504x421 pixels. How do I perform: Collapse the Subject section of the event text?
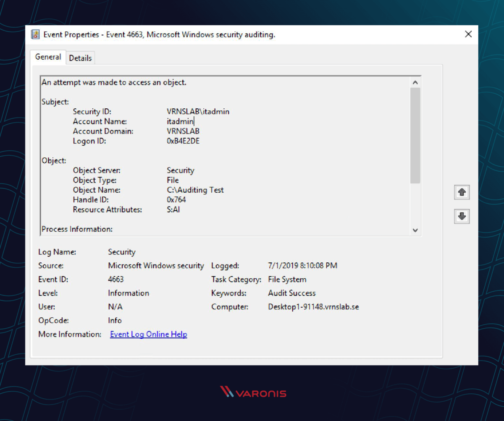(55, 102)
